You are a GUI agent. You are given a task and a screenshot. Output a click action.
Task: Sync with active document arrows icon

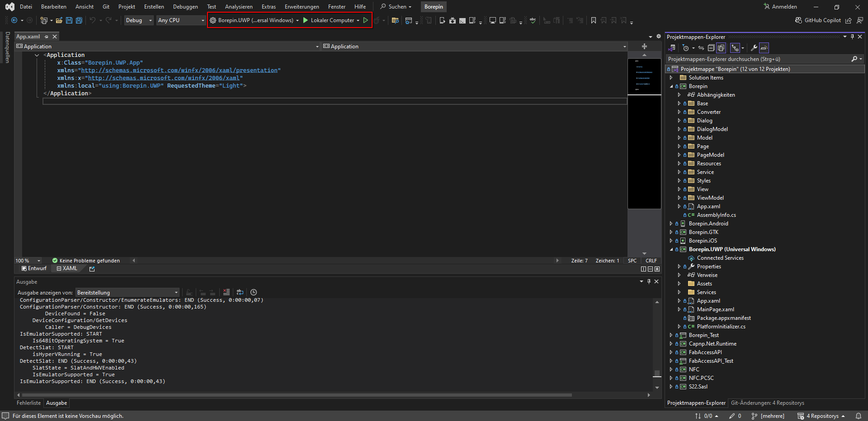click(x=701, y=48)
